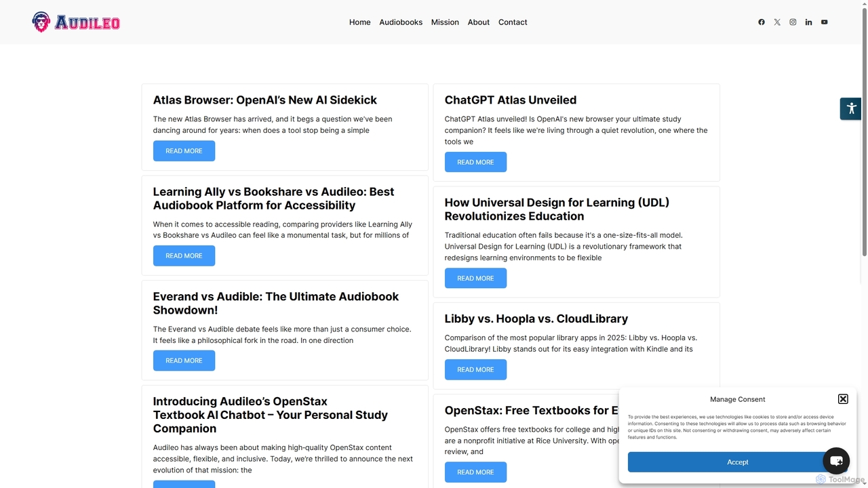The height and width of the screenshot is (488, 868).
Task: Read more on OpenStax Free Textbooks
Action: click(x=475, y=472)
